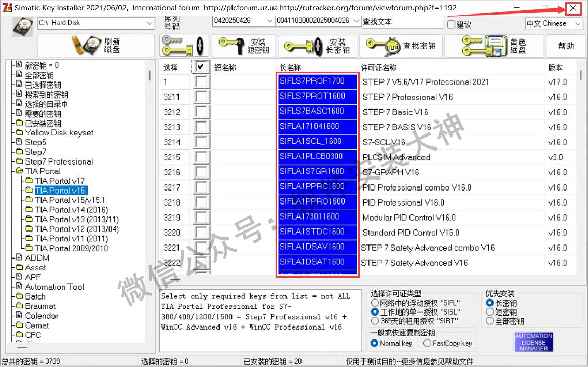Click the 刷新磁盘 refresh disk button
Viewport: 588px width, 367px height.
(95, 45)
